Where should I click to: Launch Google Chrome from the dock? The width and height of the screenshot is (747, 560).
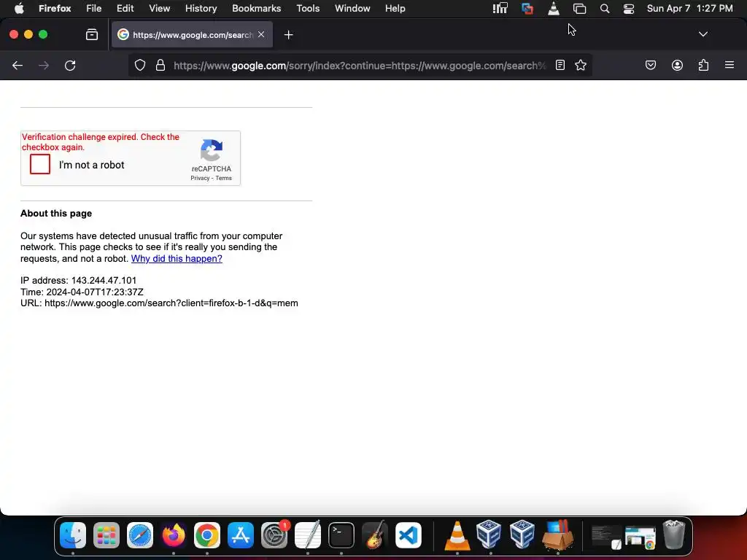(206, 535)
